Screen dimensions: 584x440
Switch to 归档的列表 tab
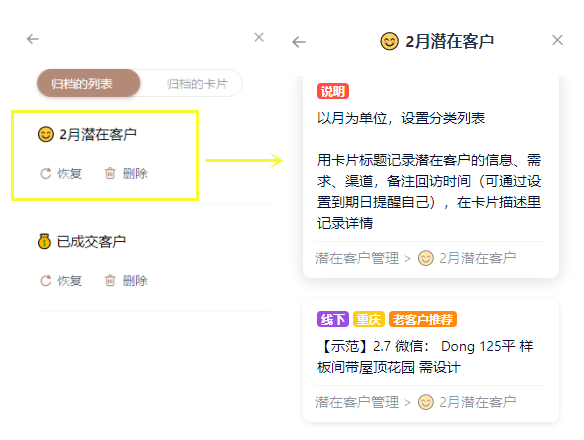(x=89, y=83)
